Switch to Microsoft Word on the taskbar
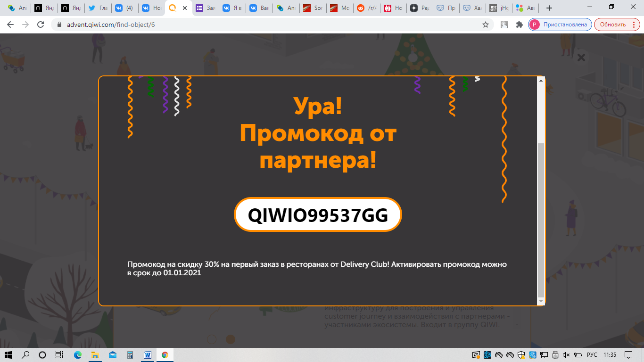This screenshot has width=644, height=362. [147, 355]
